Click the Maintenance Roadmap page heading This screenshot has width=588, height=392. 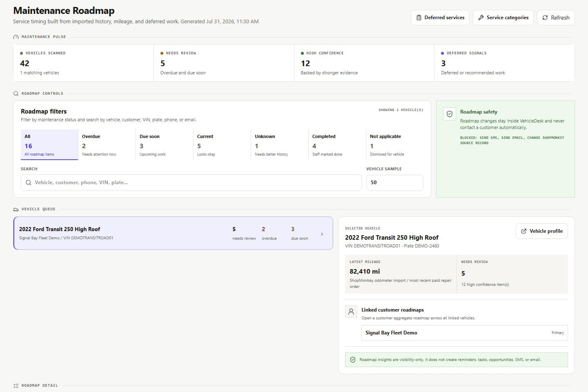(64, 11)
